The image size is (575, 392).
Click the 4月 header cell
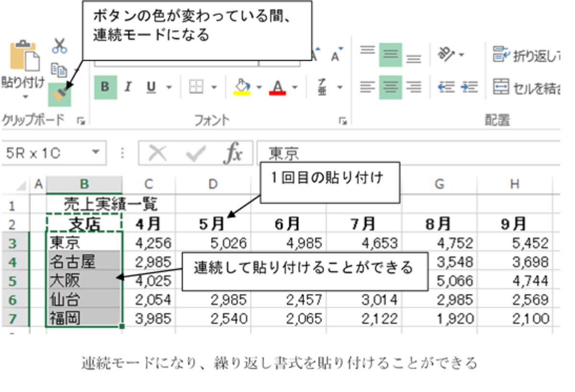pyautogui.click(x=149, y=224)
